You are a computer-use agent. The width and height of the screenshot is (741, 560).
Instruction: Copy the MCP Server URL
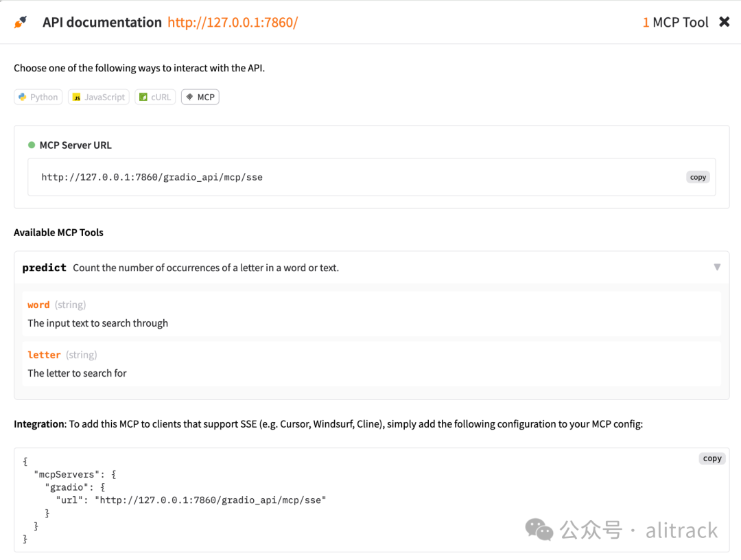[698, 177]
